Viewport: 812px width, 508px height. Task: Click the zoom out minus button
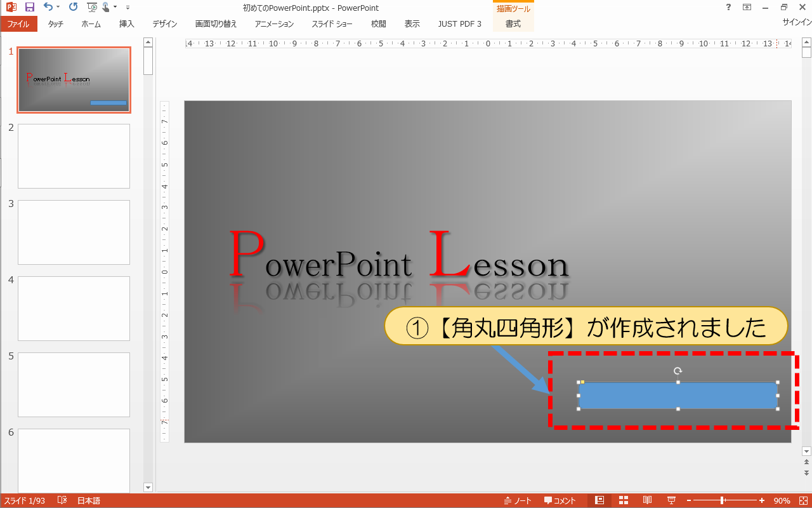coord(688,500)
